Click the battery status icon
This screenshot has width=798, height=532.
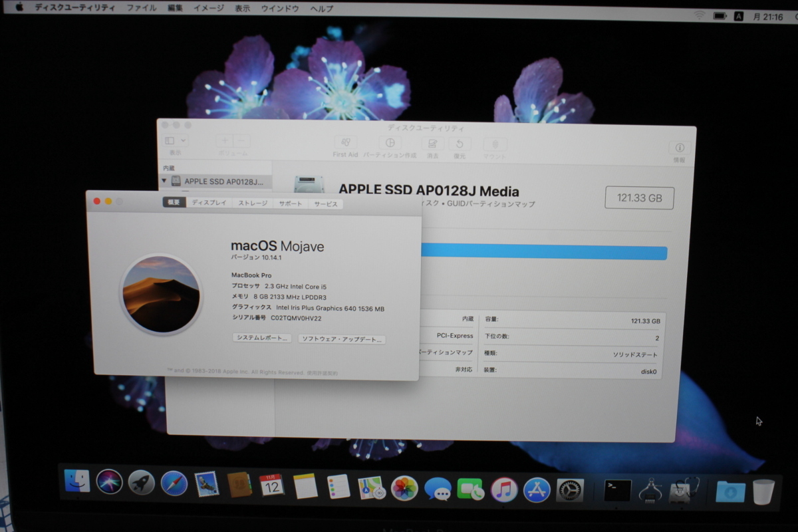click(719, 15)
